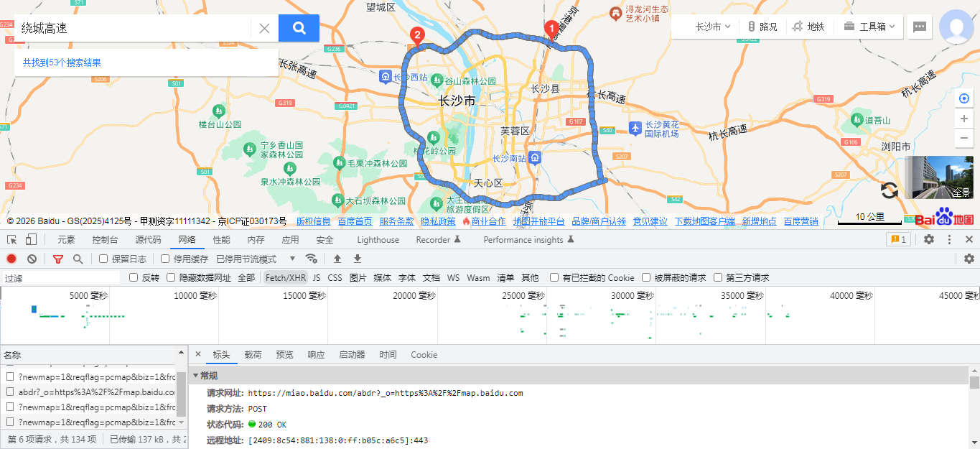The height and width of the screenshot is (449, 980).
Task: Close the request details pane X
Action: click(198, 355)
